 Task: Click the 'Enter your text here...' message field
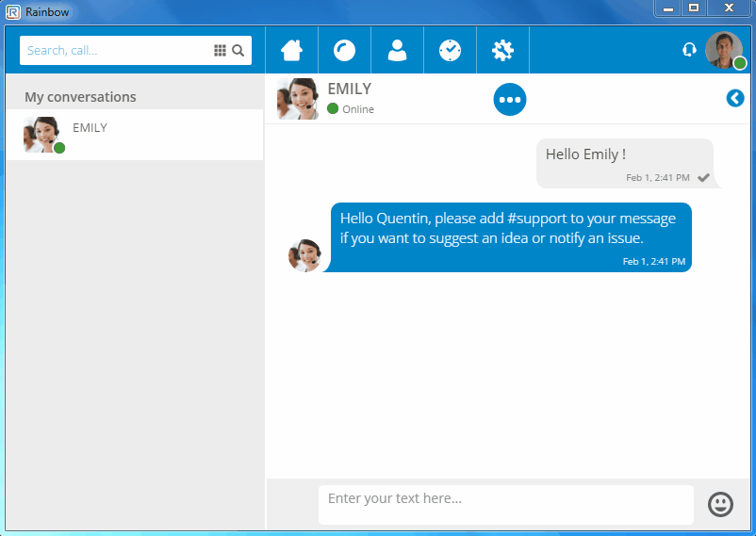pos(506,505)
